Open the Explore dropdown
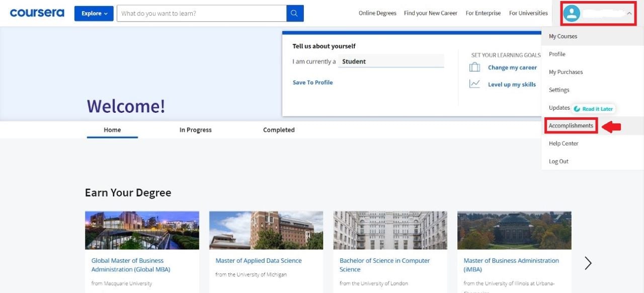644x293 pixels. tap(94, 14)
